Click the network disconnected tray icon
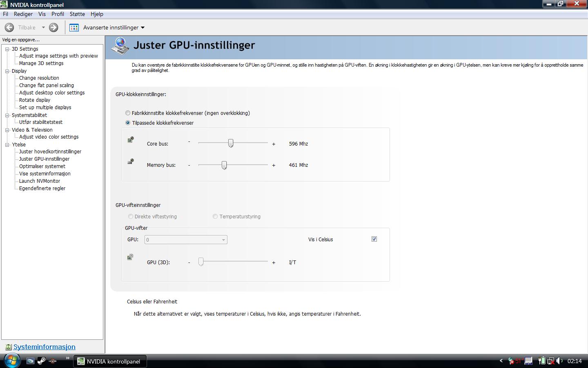The height and width of the screenshot is (368, 588). pos(551,361)
